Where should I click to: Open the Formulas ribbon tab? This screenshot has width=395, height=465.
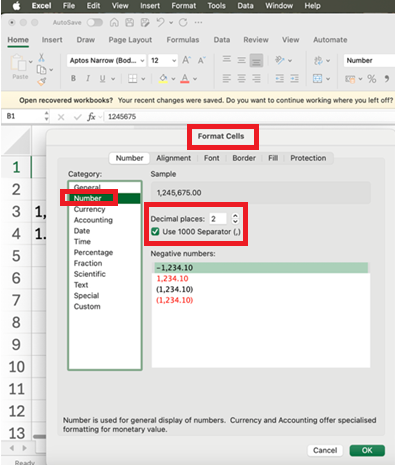[183, 40]
